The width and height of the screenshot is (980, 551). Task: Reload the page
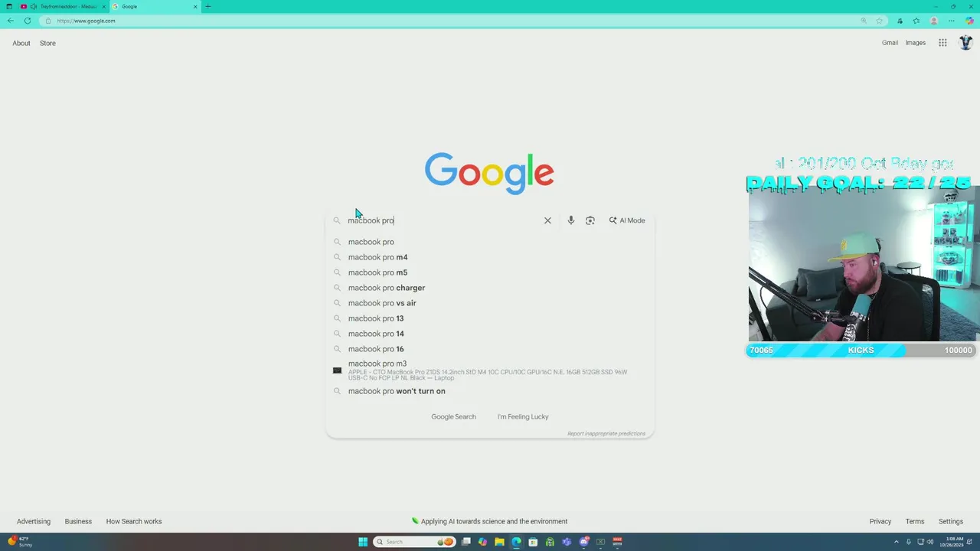tap(28, 21)
